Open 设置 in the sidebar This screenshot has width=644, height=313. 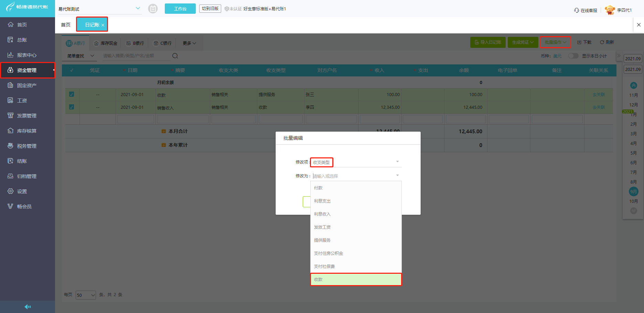coord(28,191)
